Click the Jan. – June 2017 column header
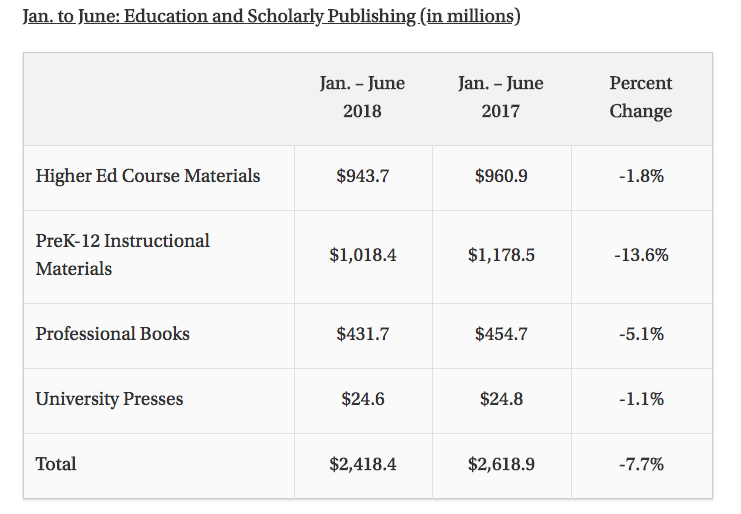This screenshot has width=741, height=514. pyautogui.click(x=501, y=97)
